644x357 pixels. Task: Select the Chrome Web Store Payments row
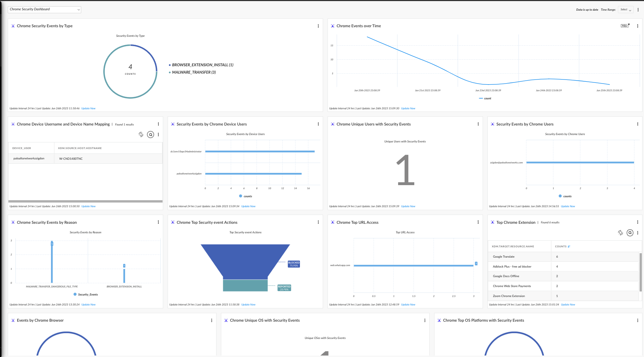[563, 286]
